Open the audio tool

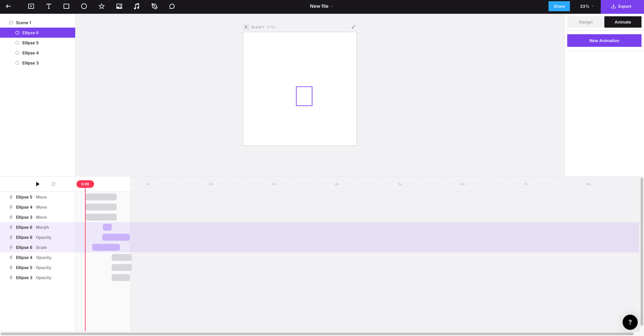click(x=137, y=6)
